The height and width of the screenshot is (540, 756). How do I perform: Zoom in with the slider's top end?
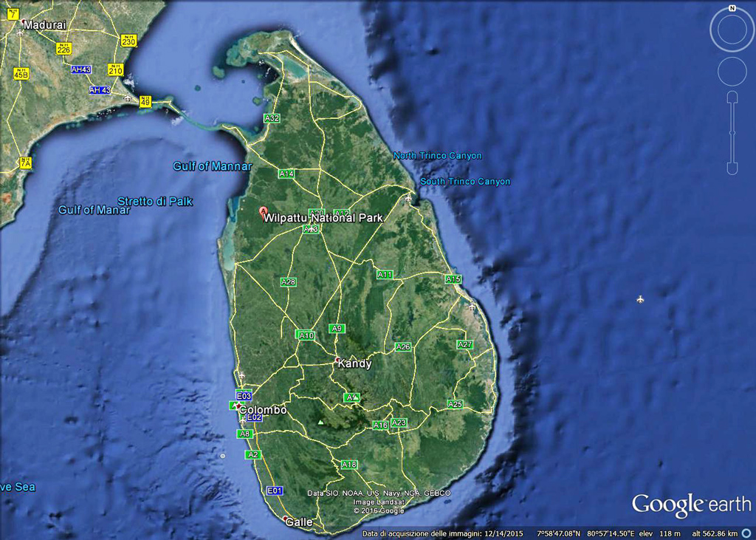pos(732,97)
